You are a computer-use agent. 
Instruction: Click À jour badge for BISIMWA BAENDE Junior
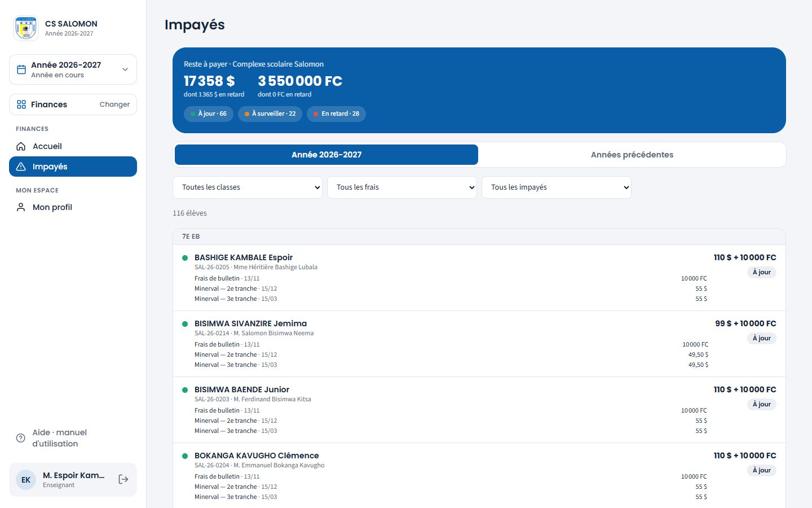tap(762, 404)
